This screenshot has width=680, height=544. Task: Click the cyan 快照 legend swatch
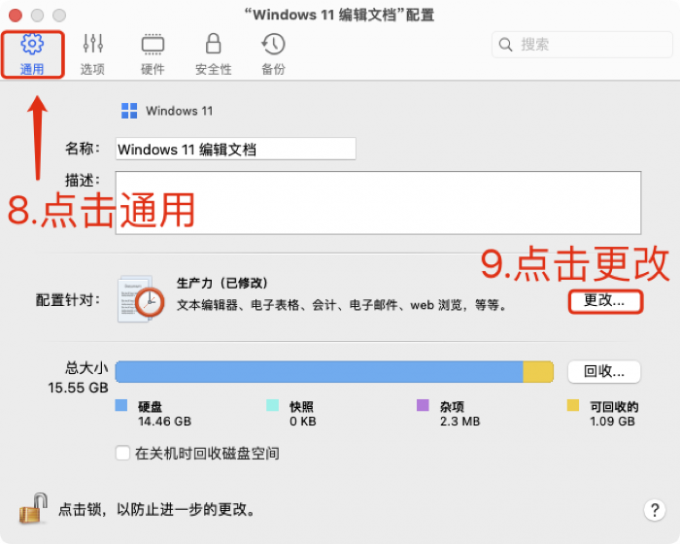(x=272, y=405)
